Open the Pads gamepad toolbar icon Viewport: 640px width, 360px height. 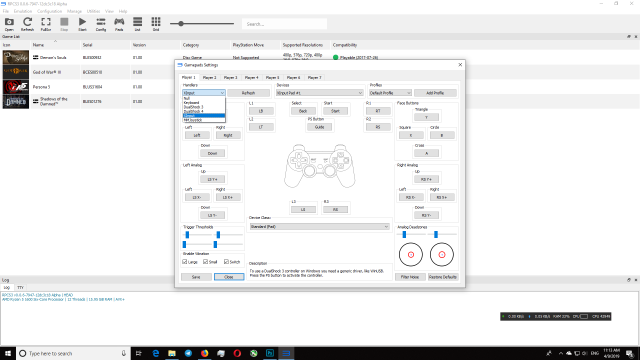point(119,24)
